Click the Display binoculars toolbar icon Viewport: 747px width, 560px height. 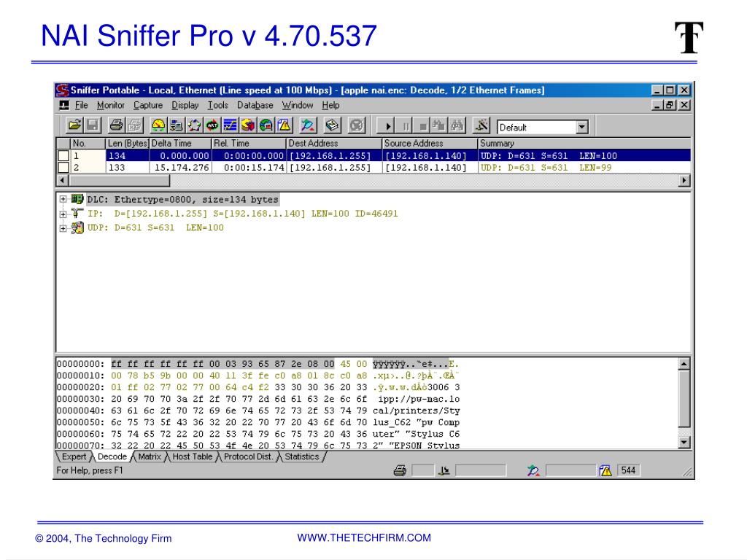click(457, 126)
